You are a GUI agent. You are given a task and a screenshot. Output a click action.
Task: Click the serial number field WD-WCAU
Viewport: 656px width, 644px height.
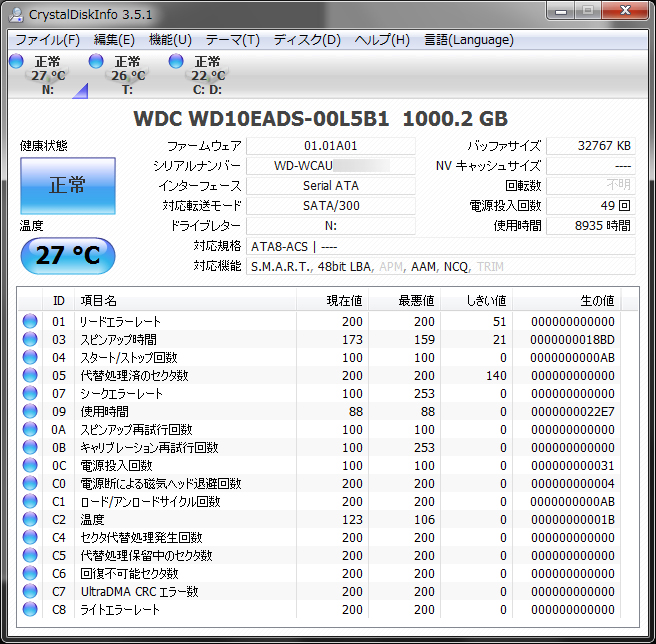coord(331,166)
